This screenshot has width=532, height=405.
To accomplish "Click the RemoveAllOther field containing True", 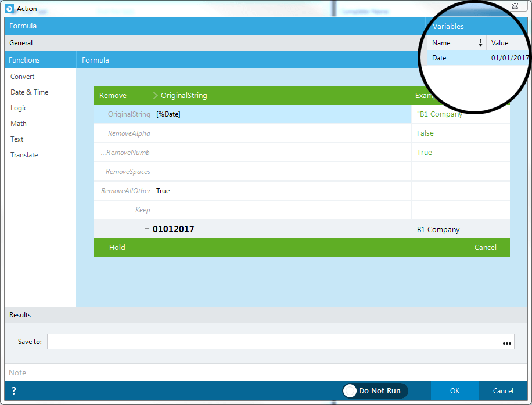I will [282, 191].
